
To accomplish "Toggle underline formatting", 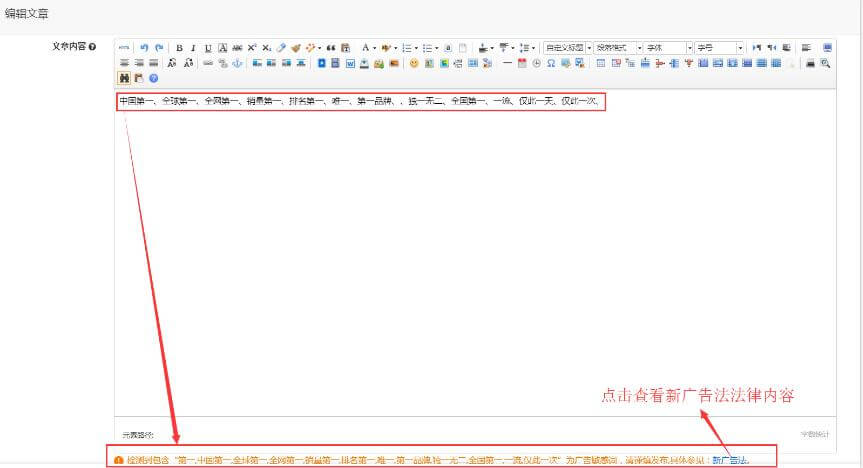I will (x=208, y=47).
